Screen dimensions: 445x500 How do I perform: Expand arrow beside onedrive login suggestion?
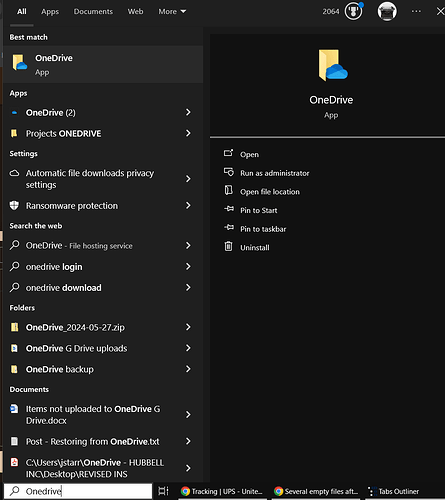(188, 266)
